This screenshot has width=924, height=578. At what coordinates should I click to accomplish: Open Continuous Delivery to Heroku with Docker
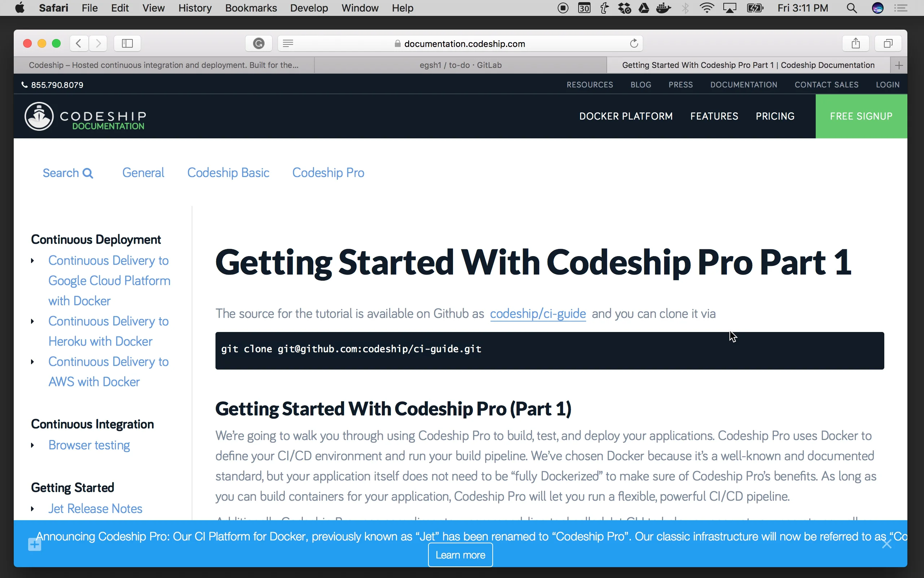(x=108, y=331)
